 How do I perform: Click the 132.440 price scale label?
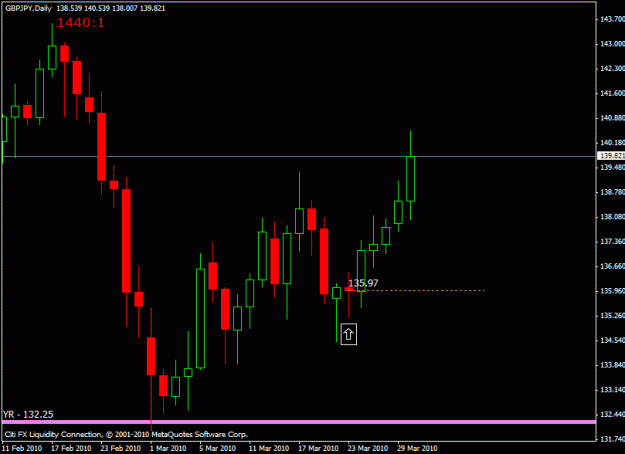click(x=612, y=415)
